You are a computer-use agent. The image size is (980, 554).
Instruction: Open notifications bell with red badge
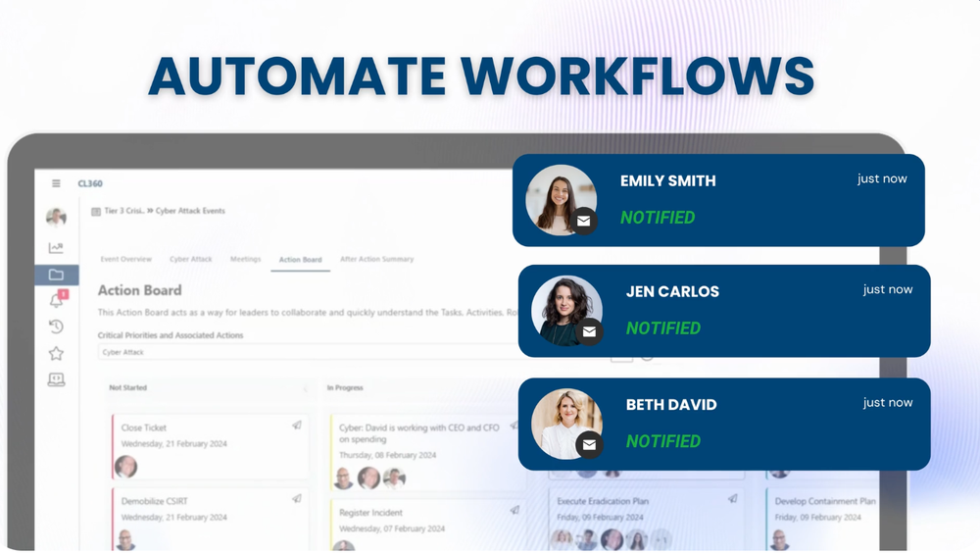coord(58,299)
